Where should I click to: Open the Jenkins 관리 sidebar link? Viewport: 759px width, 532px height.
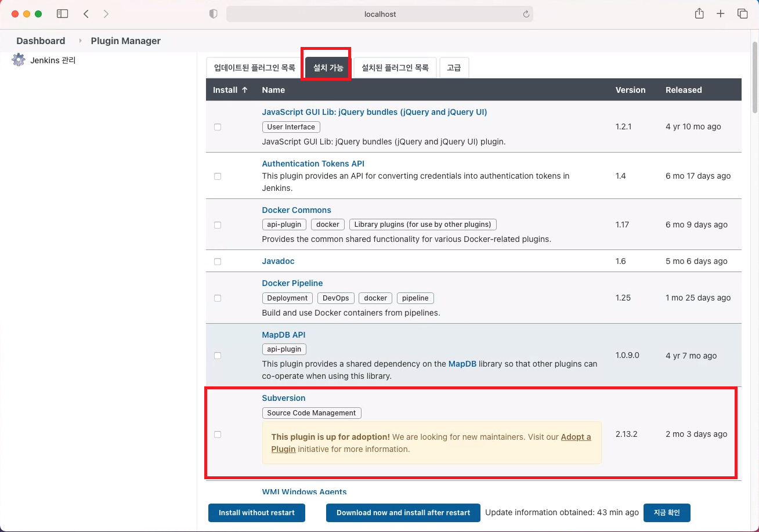pos(53,60)
